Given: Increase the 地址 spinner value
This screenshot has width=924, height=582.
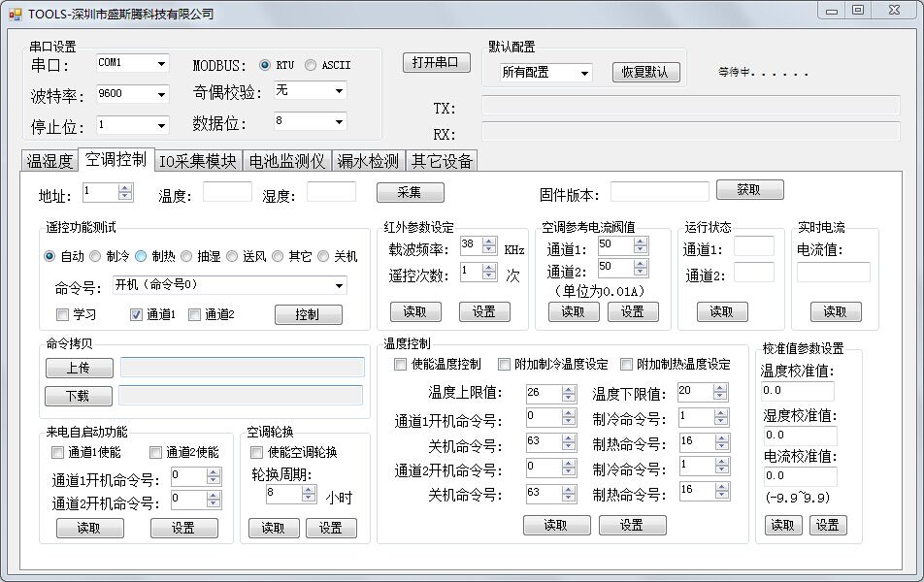Looking at the screenshot, I should [125, 188].
